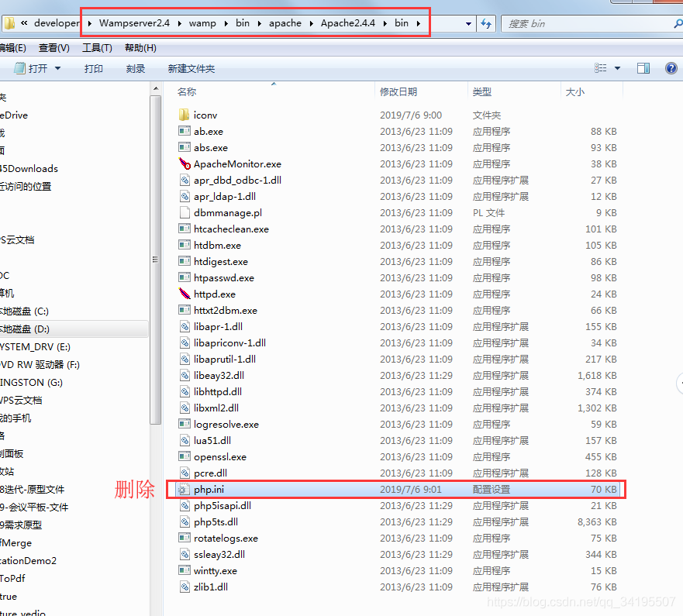Viewport: 683px width, 616px height.
Task: Select the ab.exe application icon
Action: (185, 131)
